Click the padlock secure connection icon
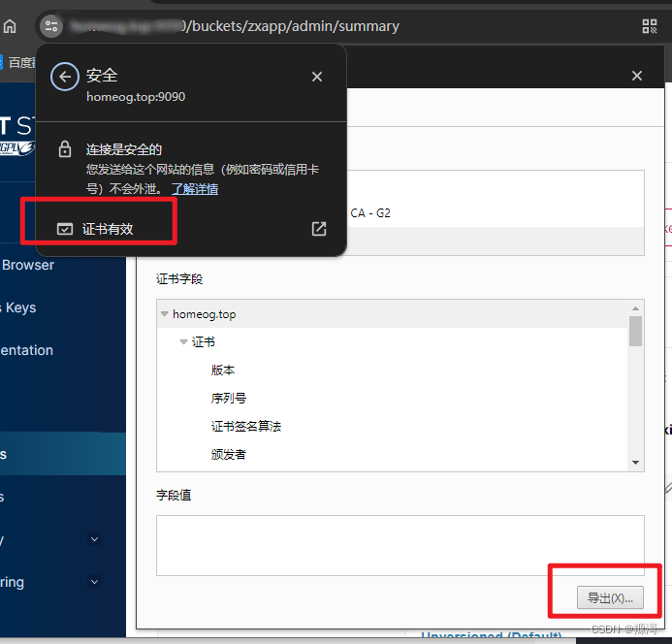672x644 pixels. tap(65, 149)
